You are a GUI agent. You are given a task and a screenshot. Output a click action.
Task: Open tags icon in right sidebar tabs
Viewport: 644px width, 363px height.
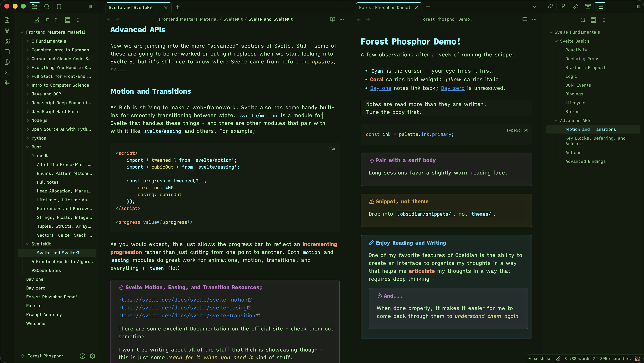[576, 7]
